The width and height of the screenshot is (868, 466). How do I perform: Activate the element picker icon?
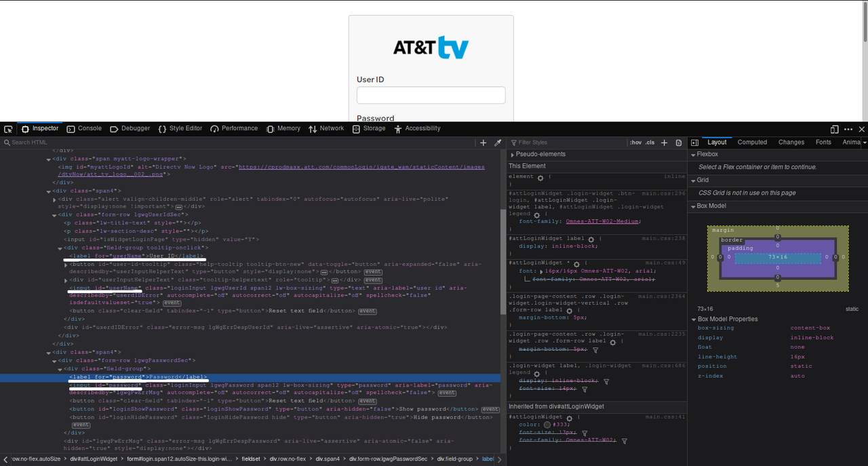pos(8,129)
